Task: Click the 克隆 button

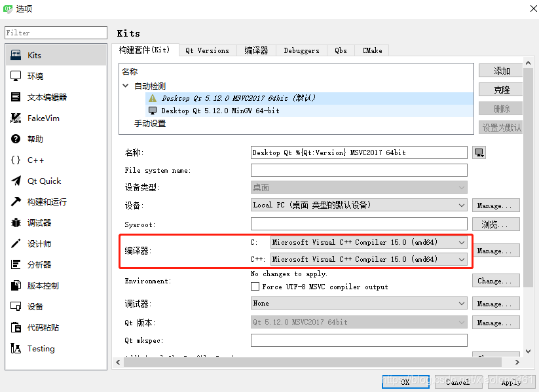Action: 501,90
